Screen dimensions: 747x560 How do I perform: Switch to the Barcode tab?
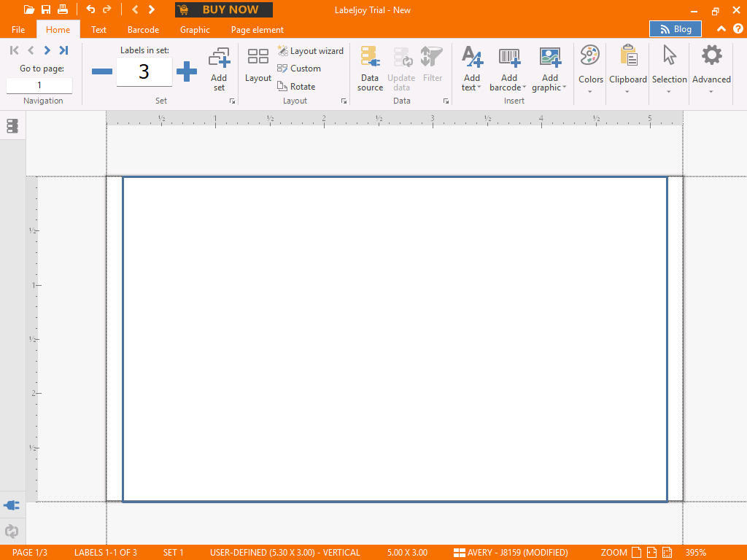pos(143,30)
